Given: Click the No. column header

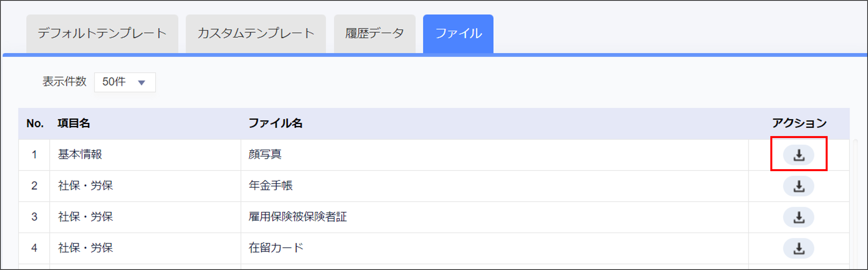Looking at the screenshot, I should pyautogui.click(x=35, y=123).
